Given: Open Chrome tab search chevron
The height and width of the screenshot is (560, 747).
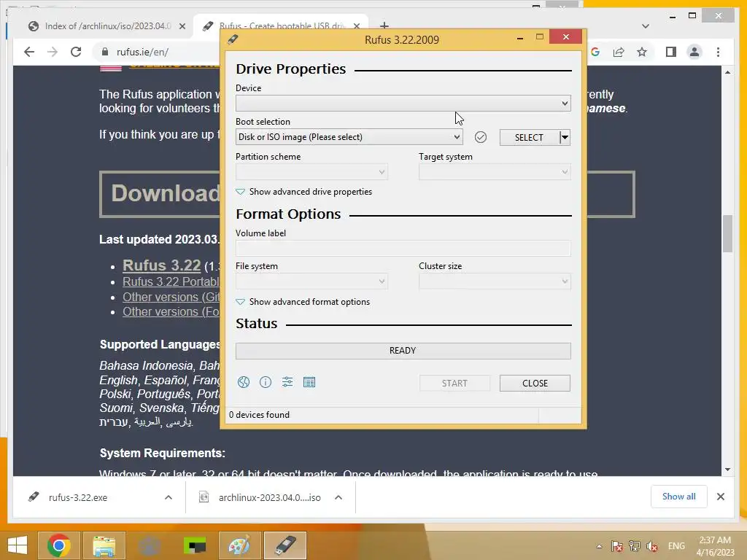Looking at the screenshot, I should (646, 26).
